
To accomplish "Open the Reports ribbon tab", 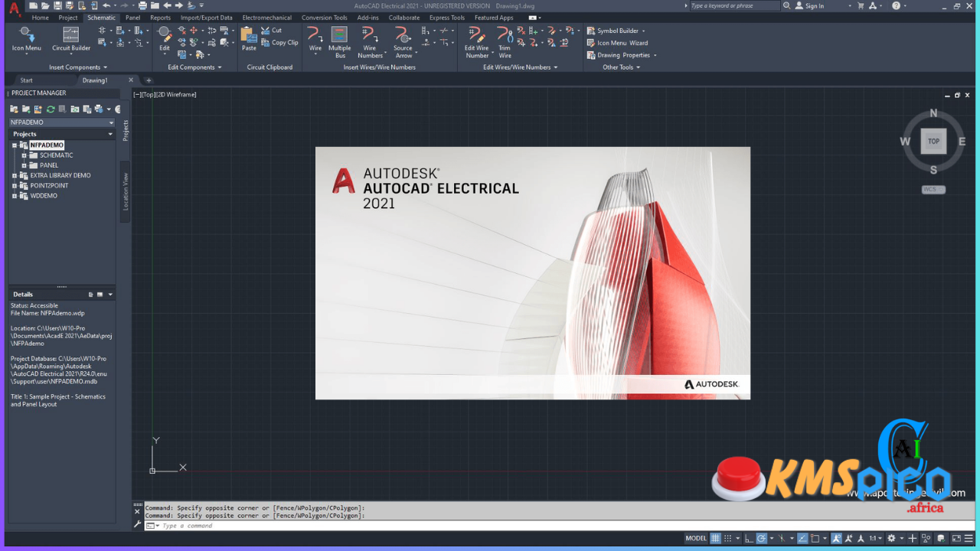I will [x=161, y=18].
